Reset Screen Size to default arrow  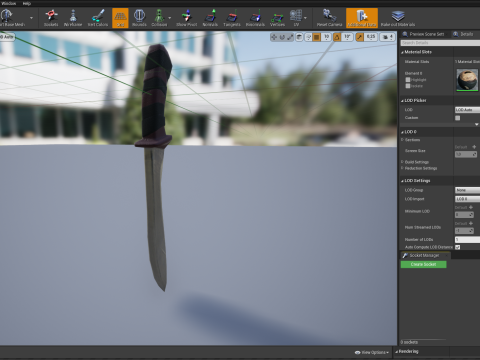[474, 147]
